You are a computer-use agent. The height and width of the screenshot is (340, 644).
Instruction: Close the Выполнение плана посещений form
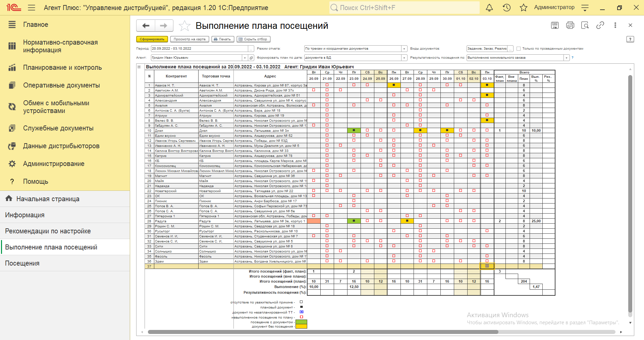point(630,25)
